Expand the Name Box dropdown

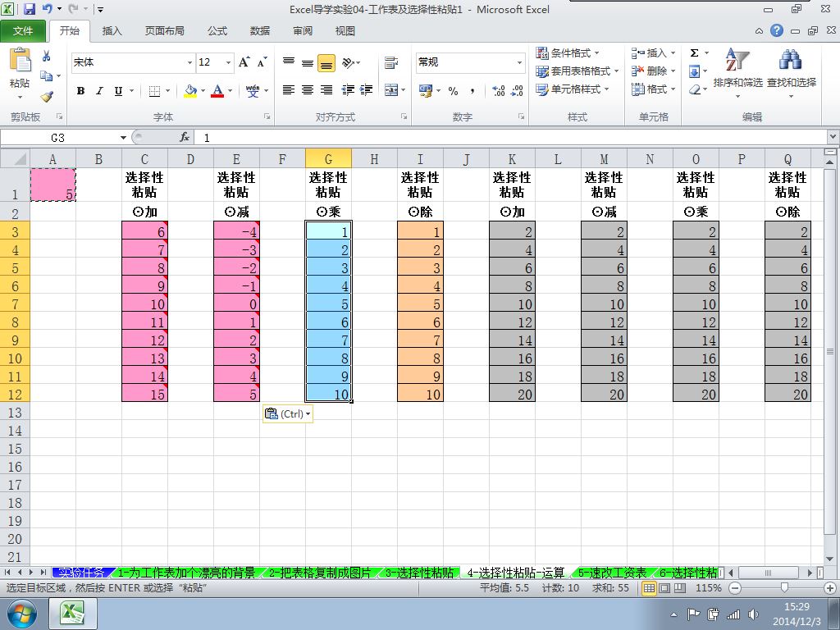click(x=123, y=138)
